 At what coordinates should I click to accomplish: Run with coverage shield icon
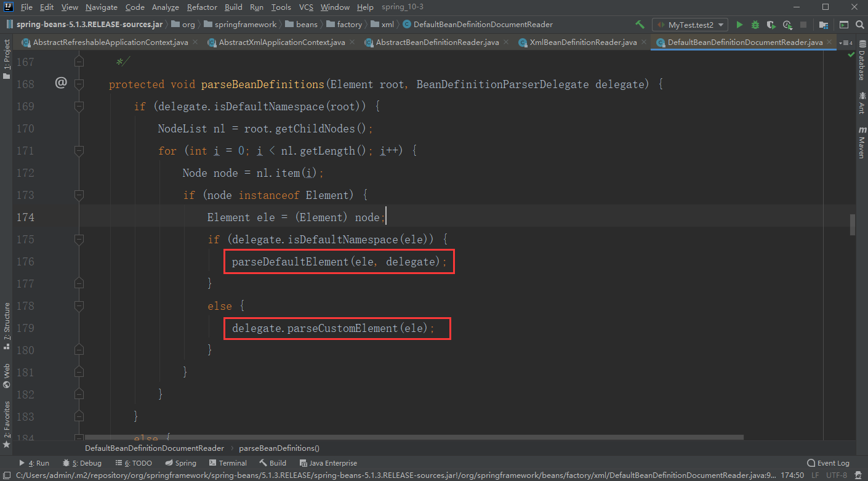(x=771, y=25)
